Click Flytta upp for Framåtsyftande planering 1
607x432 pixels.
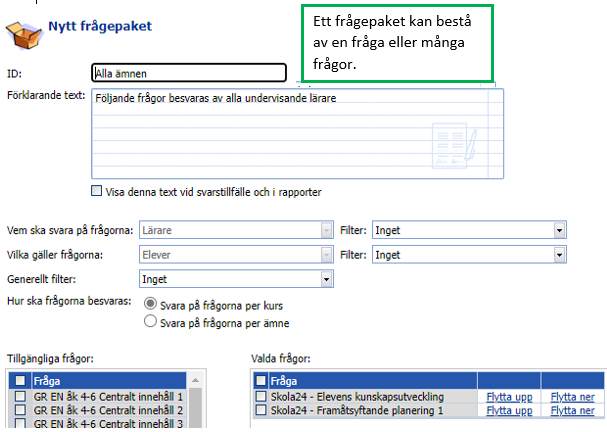click(x=508, y=411)
